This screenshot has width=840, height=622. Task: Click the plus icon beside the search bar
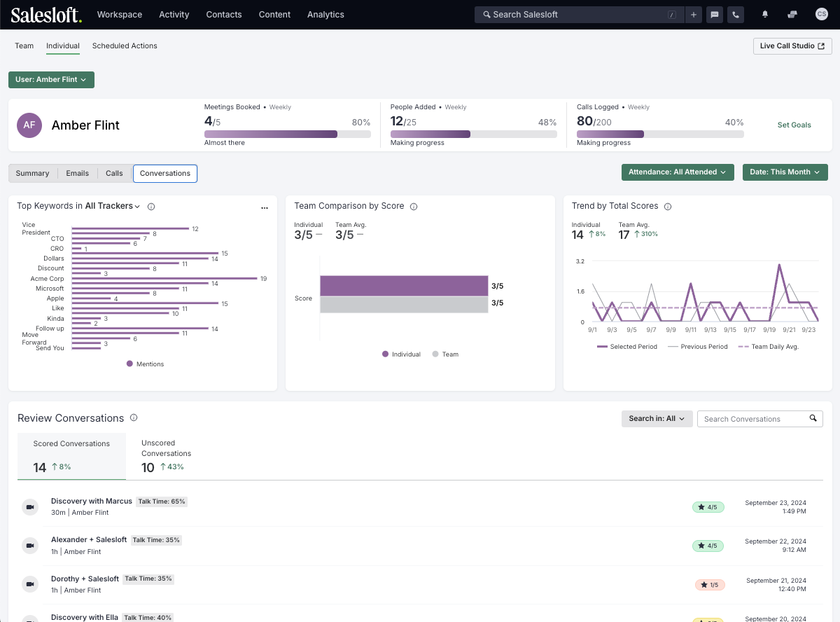pos(693,15)
